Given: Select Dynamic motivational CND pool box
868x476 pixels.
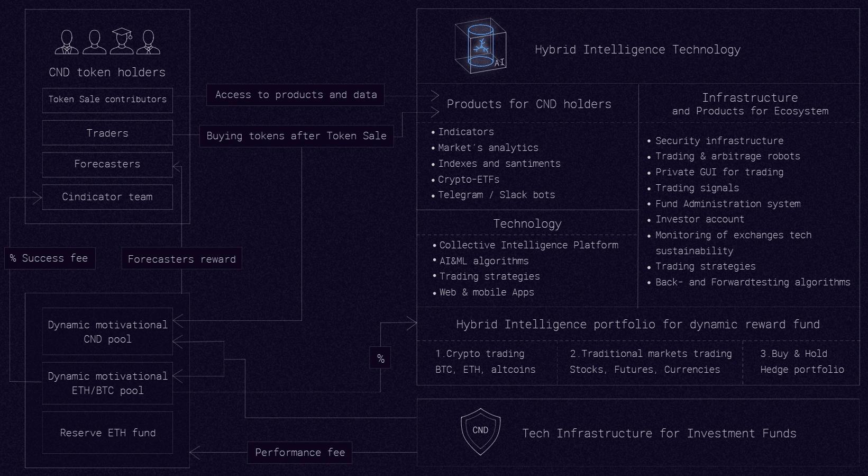Looking at the screenshot, I should (107, 331).
